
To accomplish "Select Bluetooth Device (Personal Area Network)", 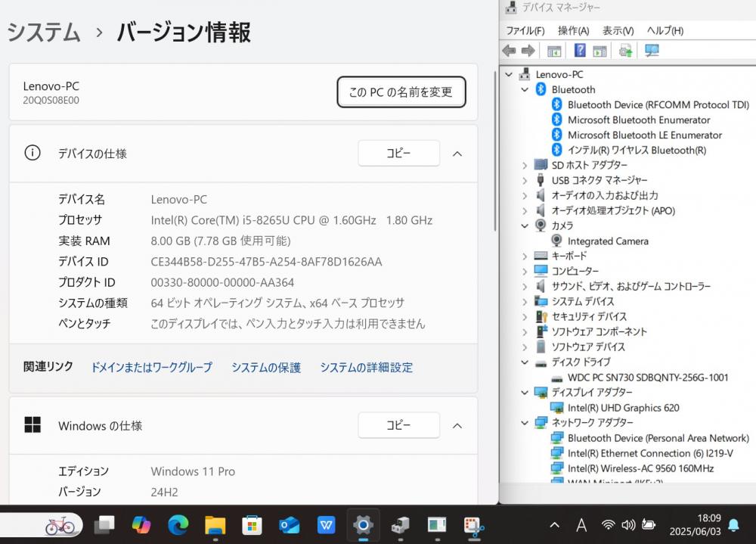I will tap(658, 438).
